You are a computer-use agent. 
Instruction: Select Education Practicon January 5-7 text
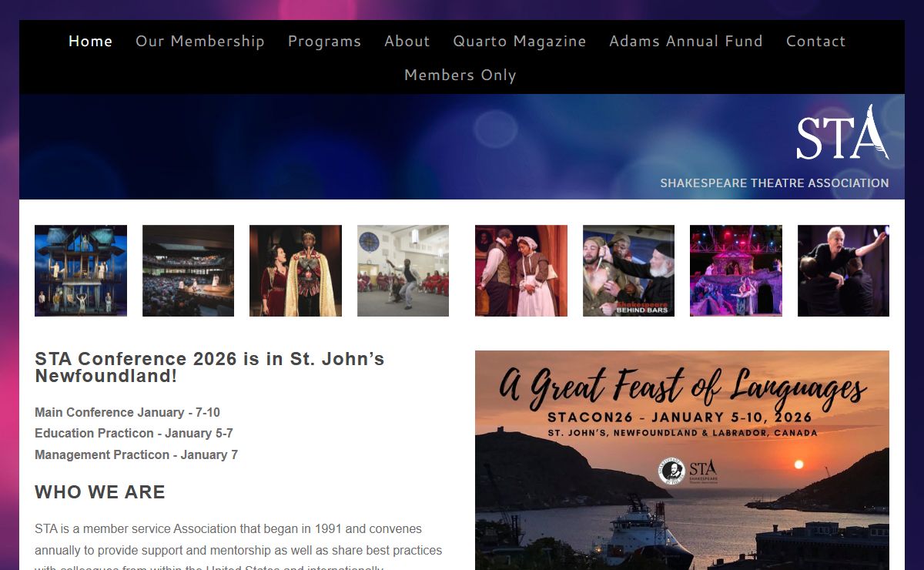[x=134, y=433]
